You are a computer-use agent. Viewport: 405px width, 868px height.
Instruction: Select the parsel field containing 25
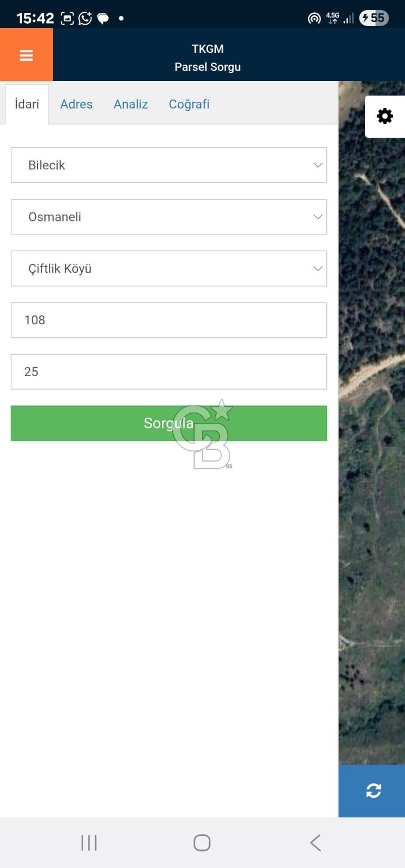pos(169,372)
